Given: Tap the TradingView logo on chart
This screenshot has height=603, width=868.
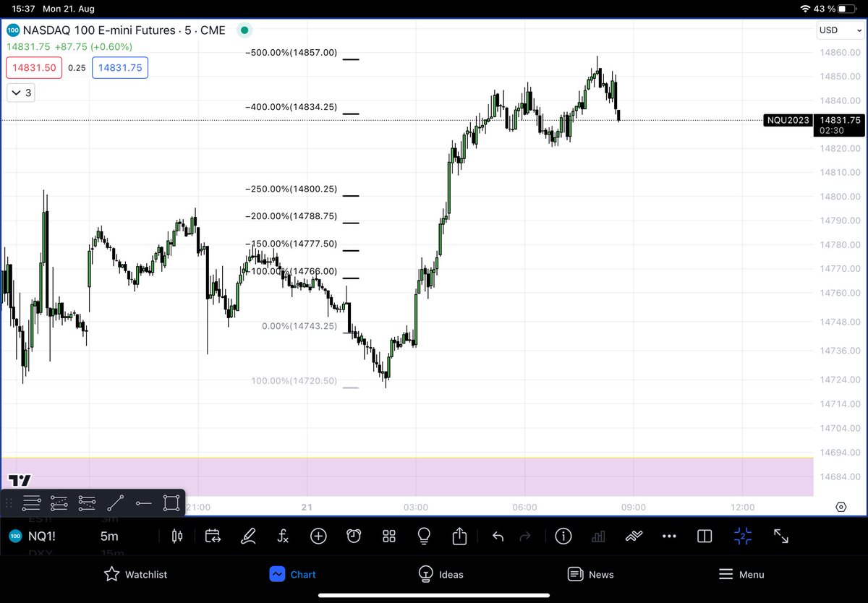Looking at the screenshot, I should tap(20, 481).
